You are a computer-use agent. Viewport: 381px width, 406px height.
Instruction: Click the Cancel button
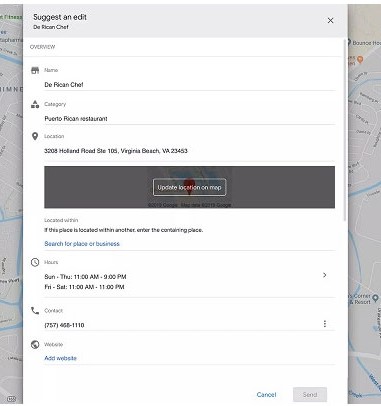pyautogui.click(x=266, y=395)
